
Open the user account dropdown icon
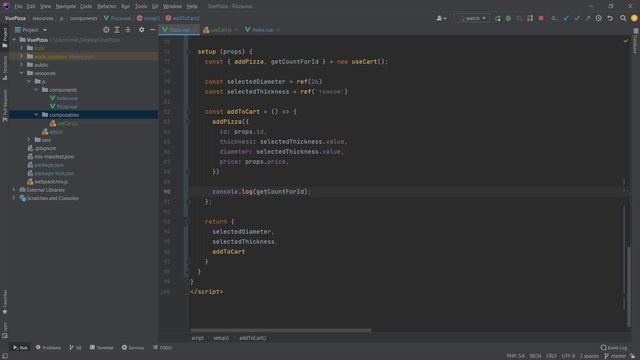coord(441,18)
